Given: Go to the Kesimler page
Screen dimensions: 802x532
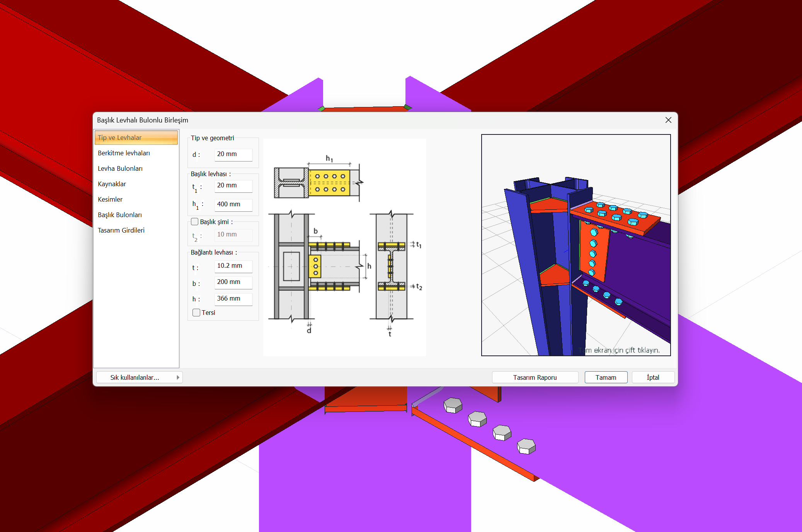Looking at the screenshot, I should 110,199.
